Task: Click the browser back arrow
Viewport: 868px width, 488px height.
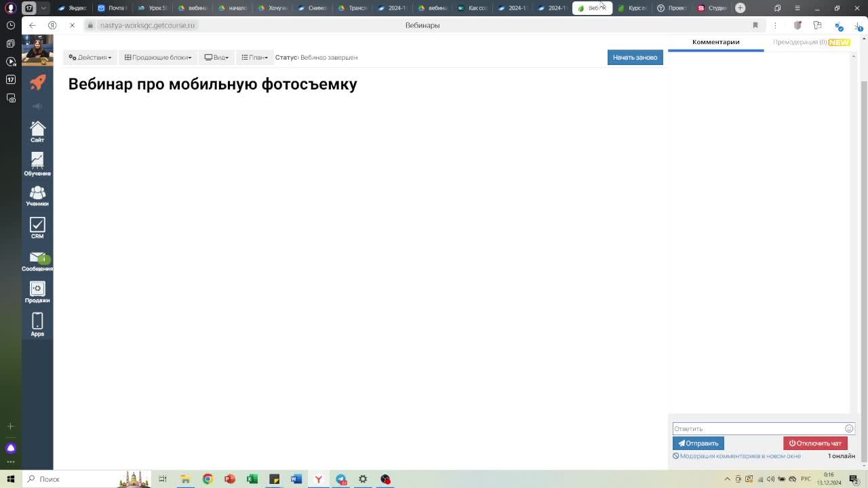Action: point(32,25)
